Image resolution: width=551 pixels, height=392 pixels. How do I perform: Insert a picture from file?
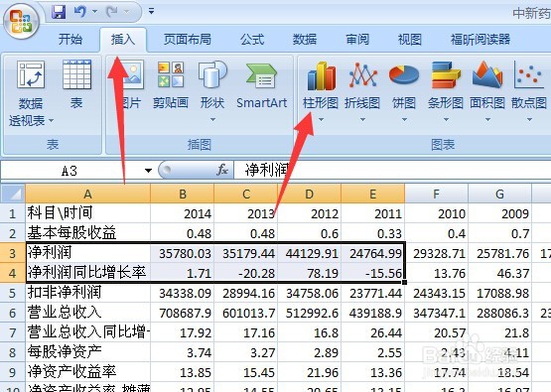[x=132, y=84]
